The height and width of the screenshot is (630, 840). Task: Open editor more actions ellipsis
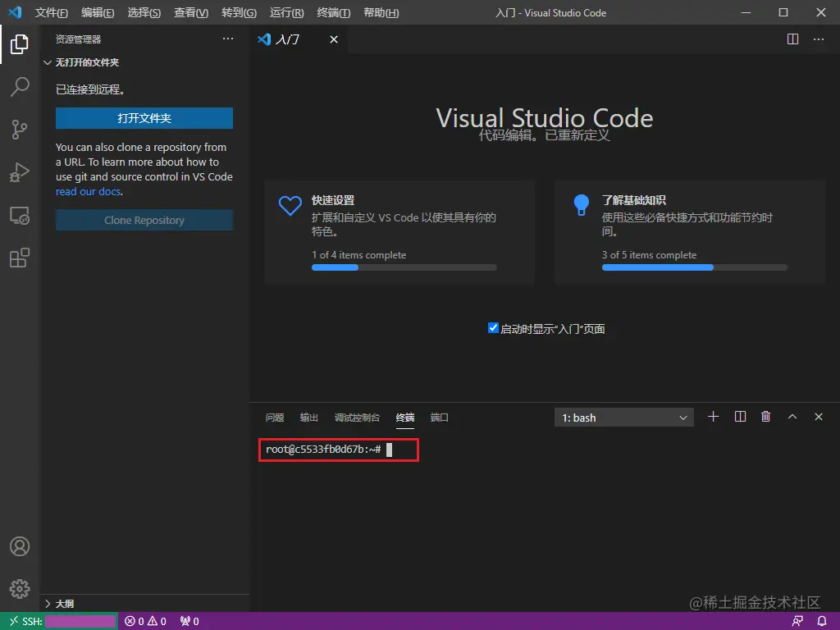point(819,39)
